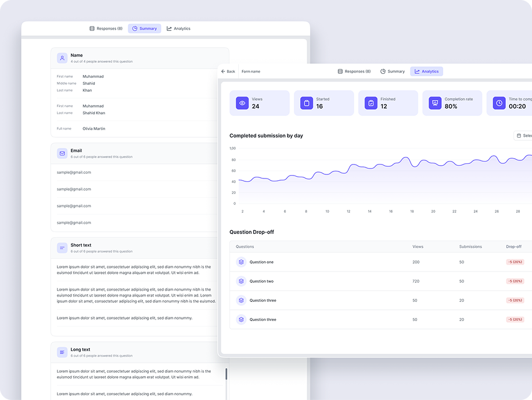Screen dimensions: 532x400
Task: Click the Question one row label
Action: pyautogui.click(x=261, y=262)
